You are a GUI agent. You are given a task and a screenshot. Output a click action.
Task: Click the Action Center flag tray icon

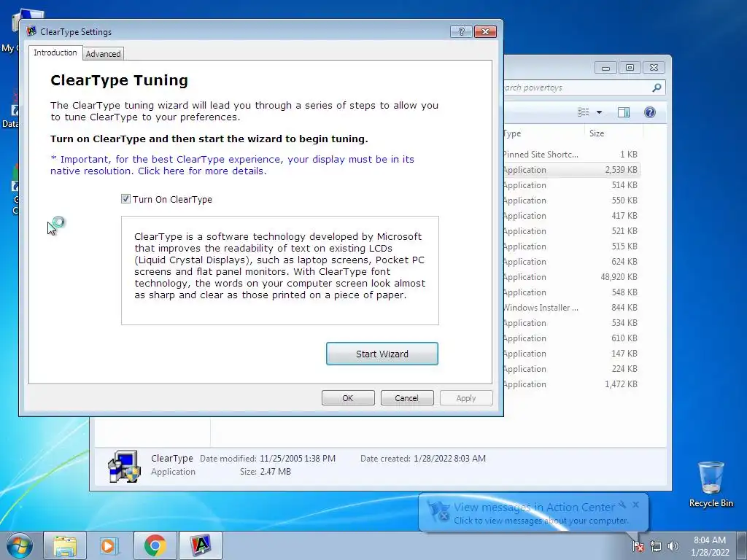tap(638, 546)
